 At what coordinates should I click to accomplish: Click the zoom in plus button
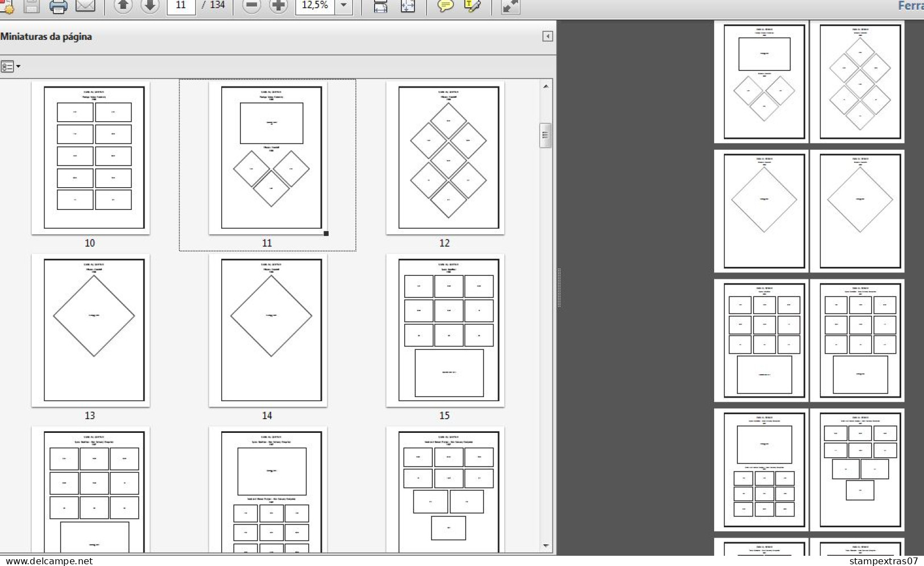[x=278, y=6]
